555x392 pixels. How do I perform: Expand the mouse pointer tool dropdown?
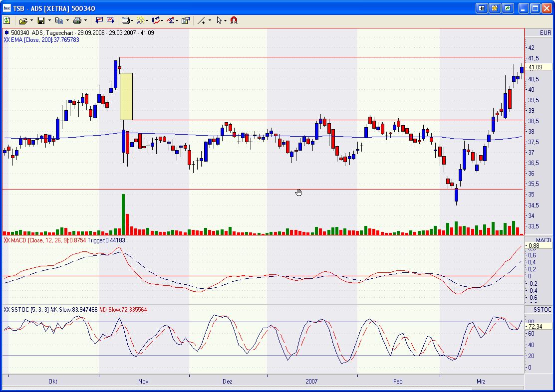pos(226,21)
